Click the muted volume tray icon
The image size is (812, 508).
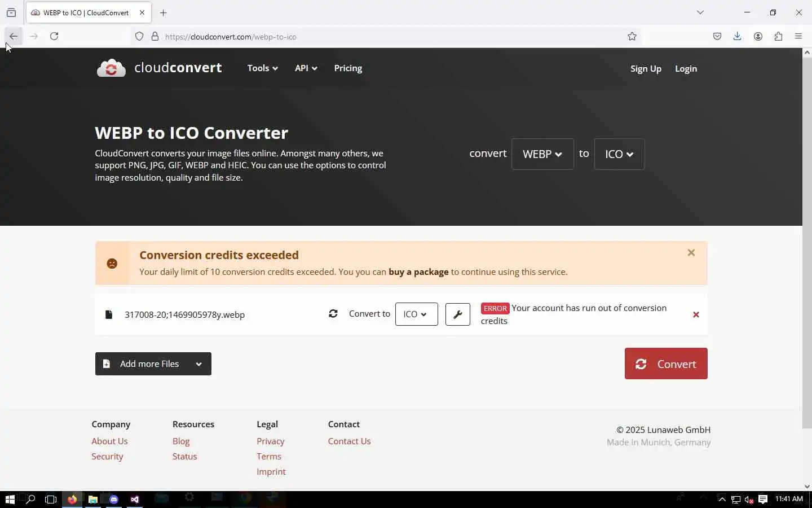point(749,500)
